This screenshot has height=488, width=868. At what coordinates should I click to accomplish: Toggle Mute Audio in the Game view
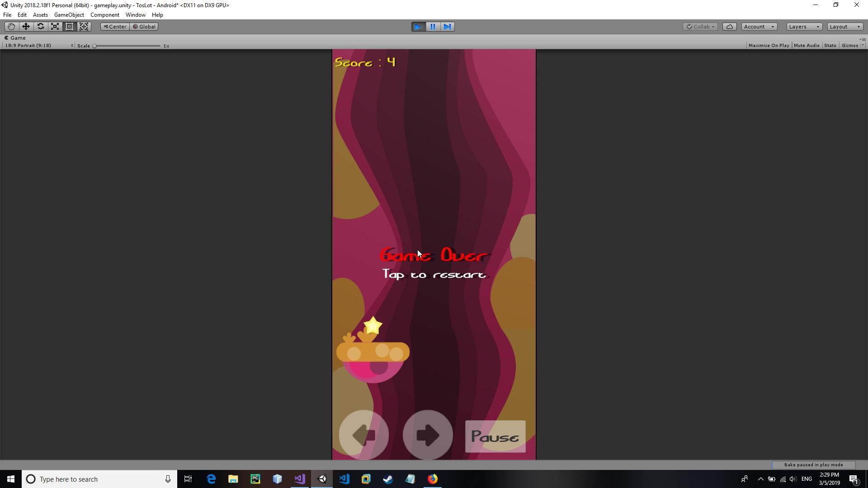point(806,46)
